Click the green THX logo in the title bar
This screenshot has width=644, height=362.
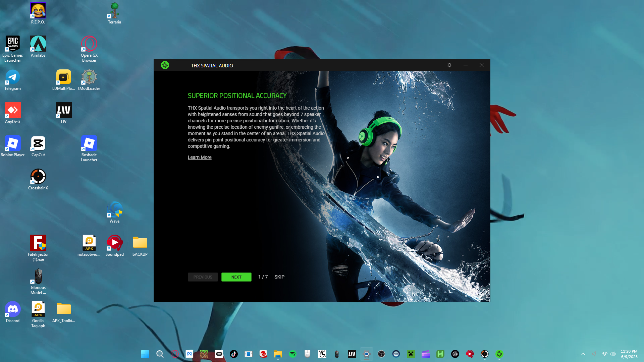tap(165, 65)
